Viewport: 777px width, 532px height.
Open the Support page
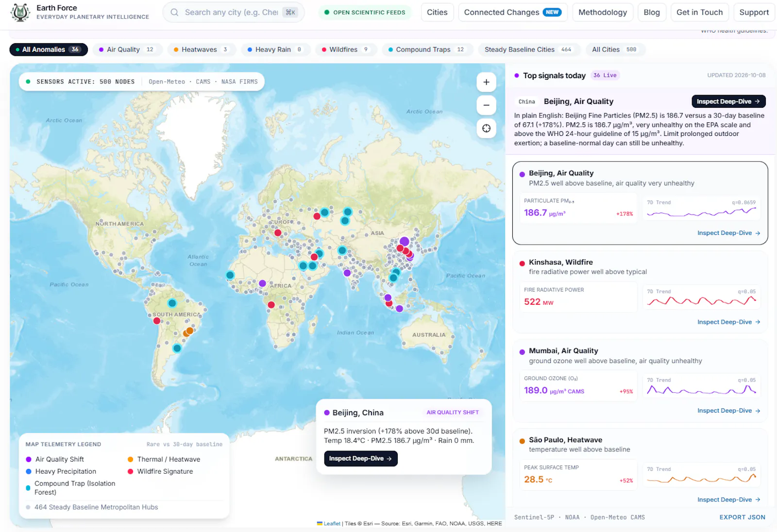(754, 12)
